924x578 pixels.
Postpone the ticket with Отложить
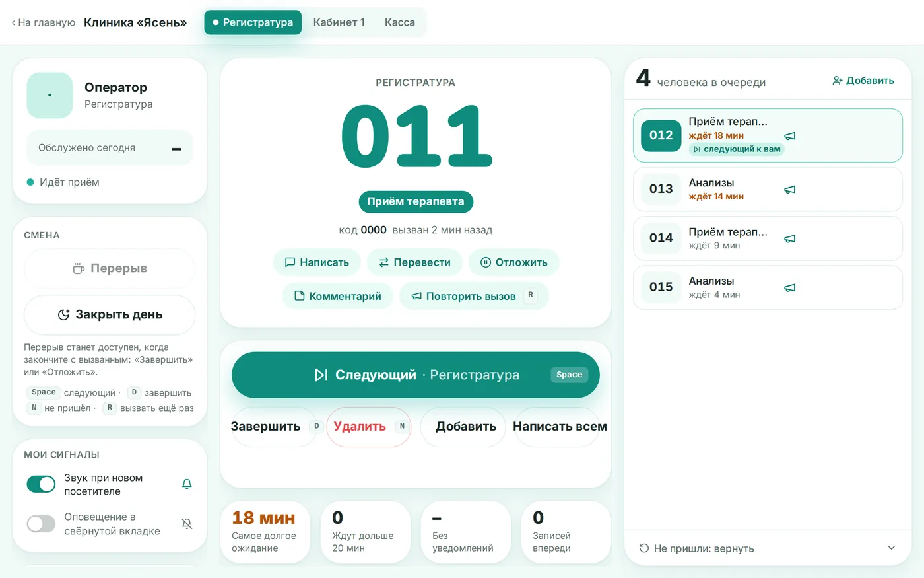tap(514, 262)
